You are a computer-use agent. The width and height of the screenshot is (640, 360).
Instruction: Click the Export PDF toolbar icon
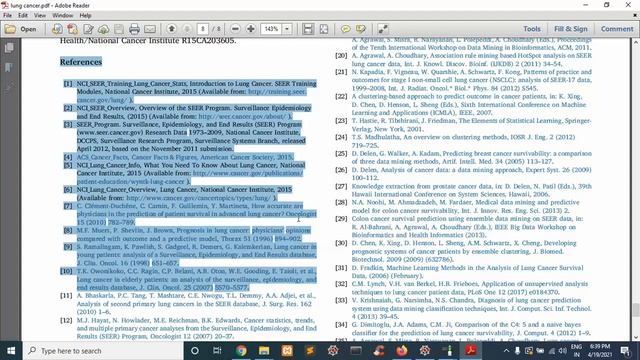pyautogui.click(x=73, y=29)
